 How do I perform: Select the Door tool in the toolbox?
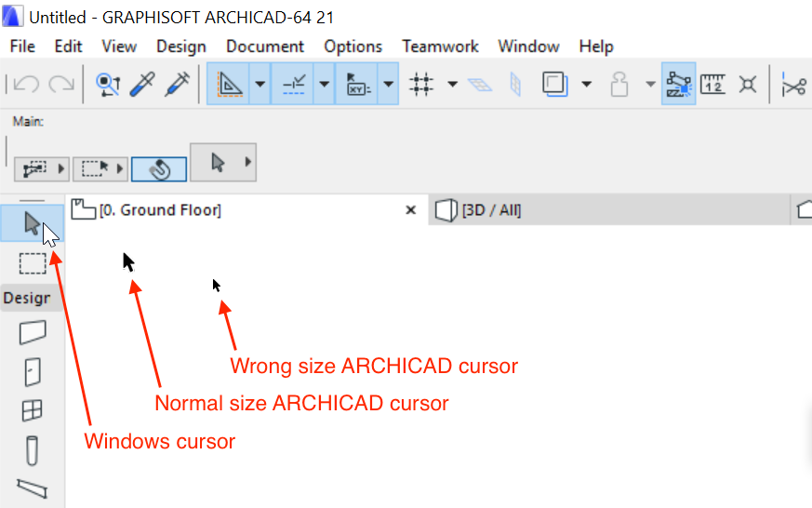(33, 372)
